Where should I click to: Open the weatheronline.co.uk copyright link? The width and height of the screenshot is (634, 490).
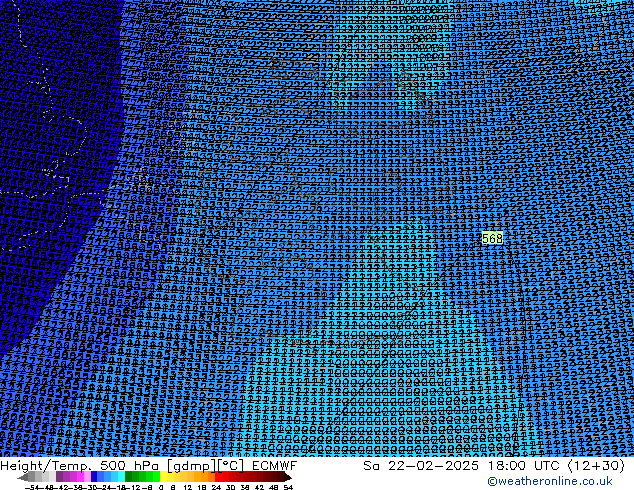pyautogui.click(x=549, y=481)
